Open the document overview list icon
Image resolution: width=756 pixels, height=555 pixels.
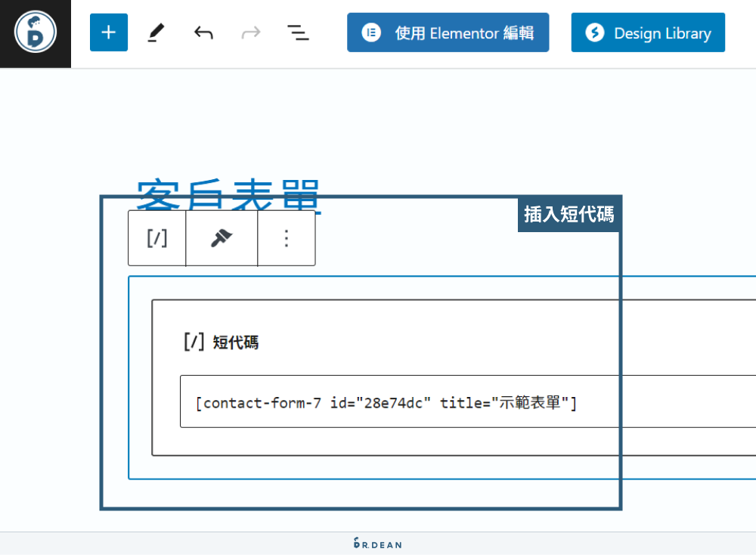pyautogui.click(x=298, y=32)
